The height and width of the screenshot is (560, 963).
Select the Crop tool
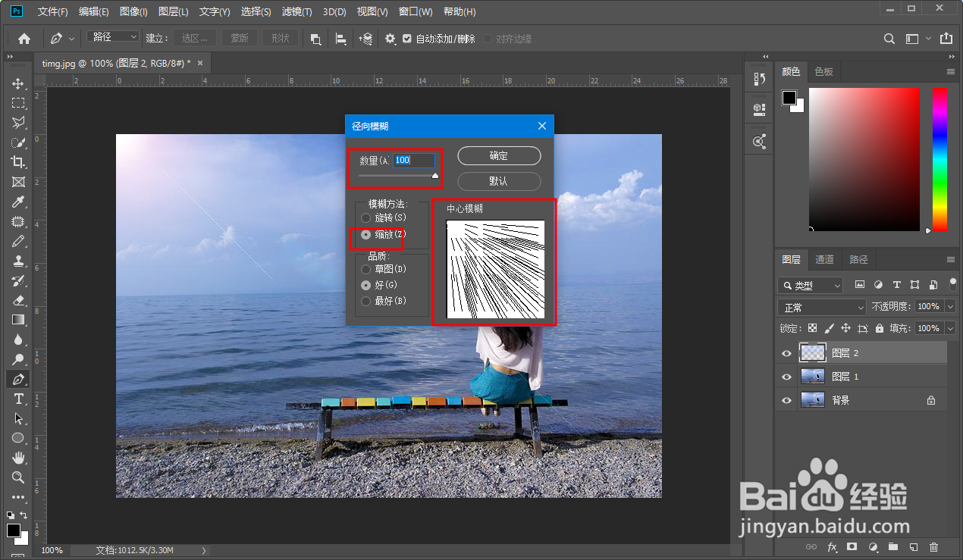18,162
